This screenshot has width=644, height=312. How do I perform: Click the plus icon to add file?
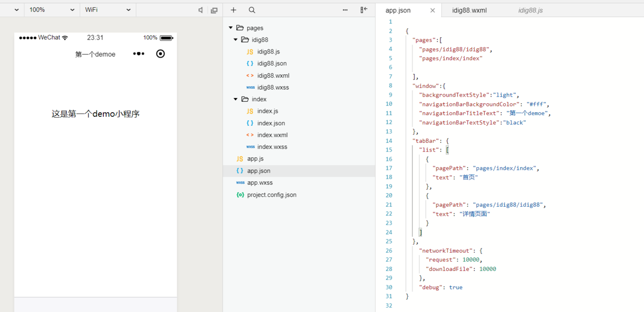click(234, 10)
